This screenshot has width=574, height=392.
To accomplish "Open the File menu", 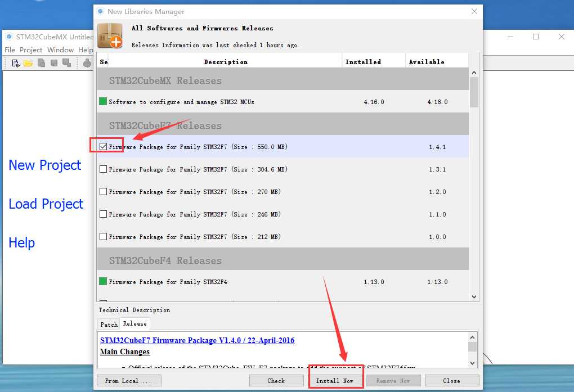I will (x=10, y=50).
